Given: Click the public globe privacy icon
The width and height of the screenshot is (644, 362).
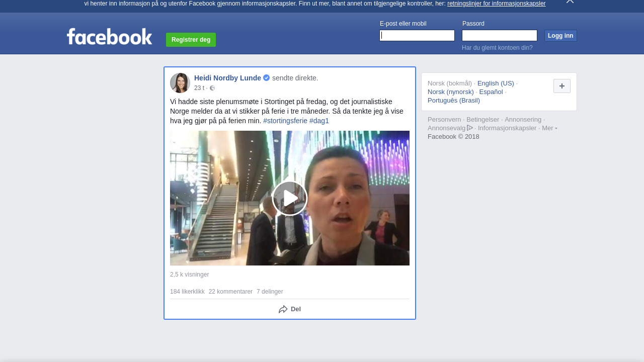Looking at the screenshot, I should pos(212,88).
